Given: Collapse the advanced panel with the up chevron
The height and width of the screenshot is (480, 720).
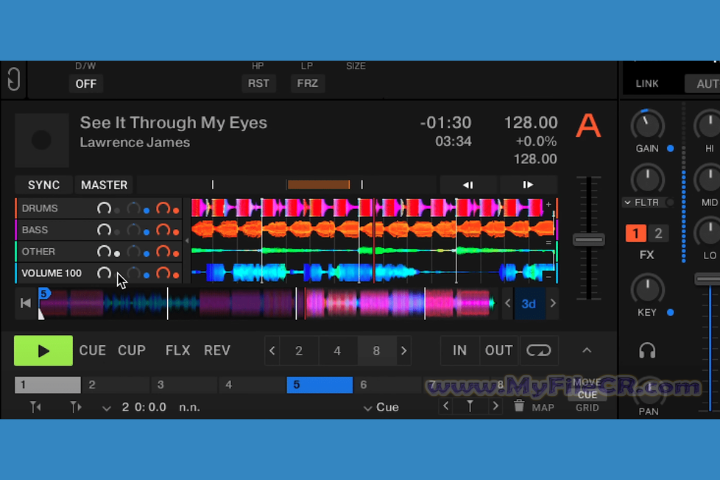Looking at the screenshot, I should pos(586,350).
